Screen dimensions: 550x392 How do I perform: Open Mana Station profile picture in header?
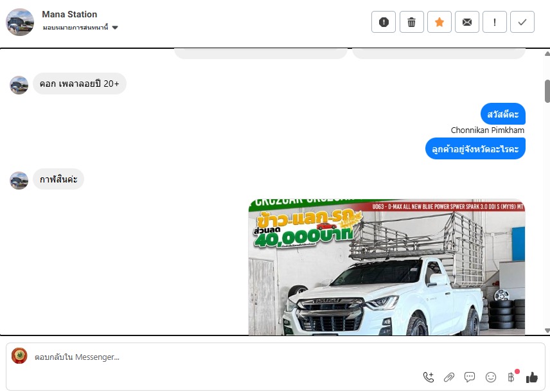(x=20, y=22)
